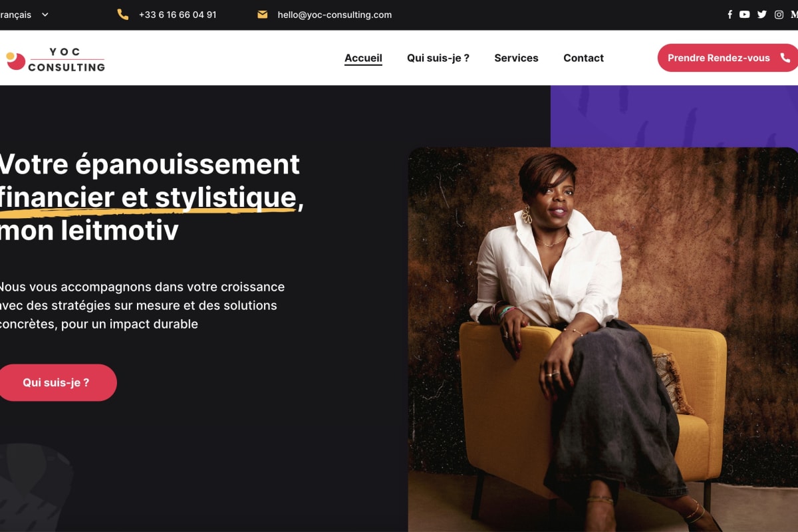The height and width of the screenshot is (532, 798).
Task: Open the Facebook social icon
Action: point(730,15)
